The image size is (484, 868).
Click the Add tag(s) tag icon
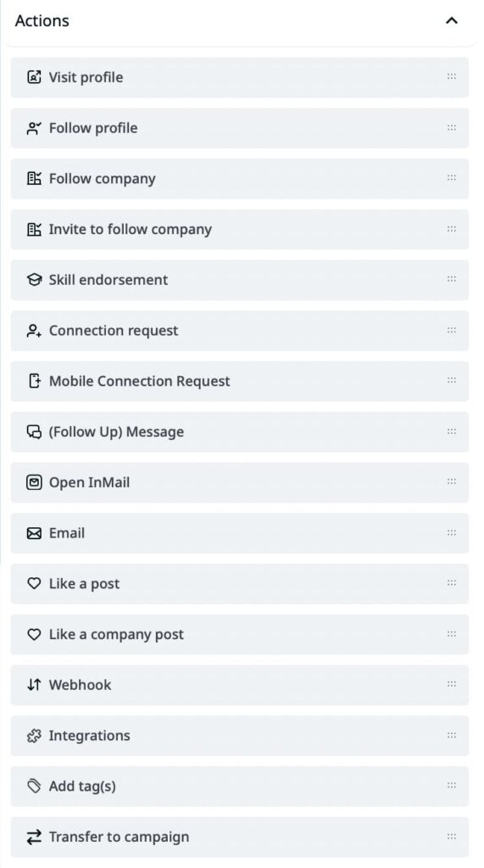point(34,786)
